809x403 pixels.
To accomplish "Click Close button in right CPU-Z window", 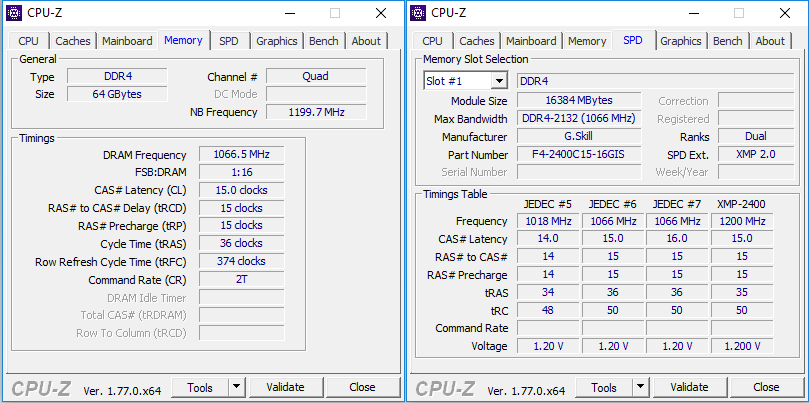I will [x=766, y=387].
